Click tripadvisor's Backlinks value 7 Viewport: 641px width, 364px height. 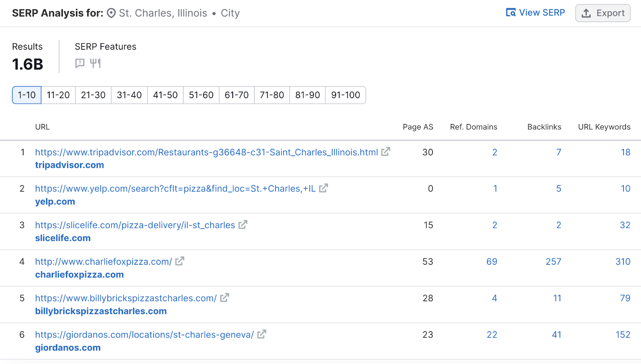(558, 152)
